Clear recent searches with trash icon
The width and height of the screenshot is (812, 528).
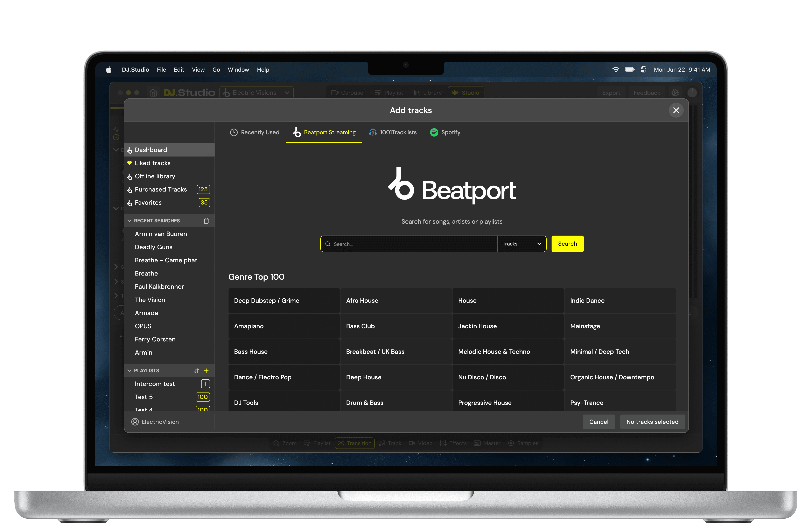pos(206,221)
